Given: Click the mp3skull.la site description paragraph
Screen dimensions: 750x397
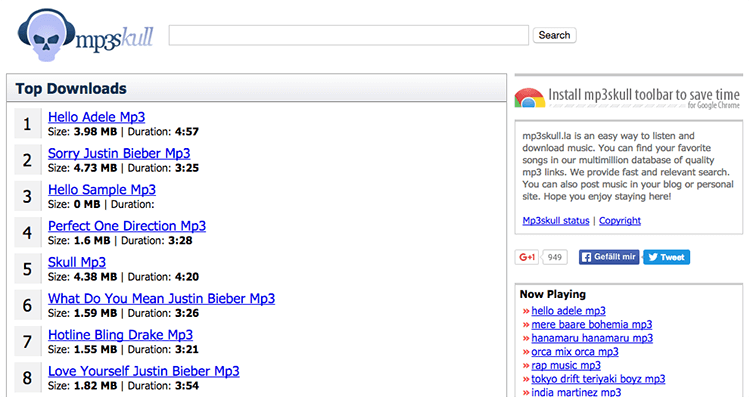Looking at the screenshot, I should point(628,166).
